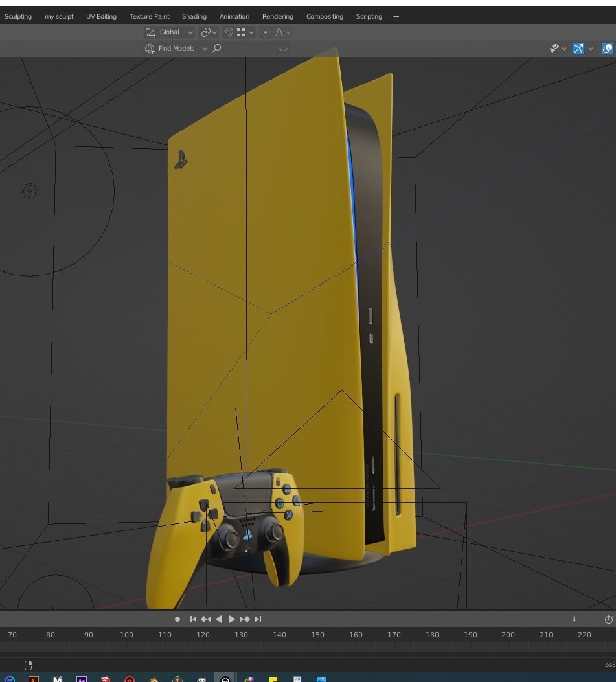Open the UV Editing workspace
616x682 pixels.
pos(101,17)
